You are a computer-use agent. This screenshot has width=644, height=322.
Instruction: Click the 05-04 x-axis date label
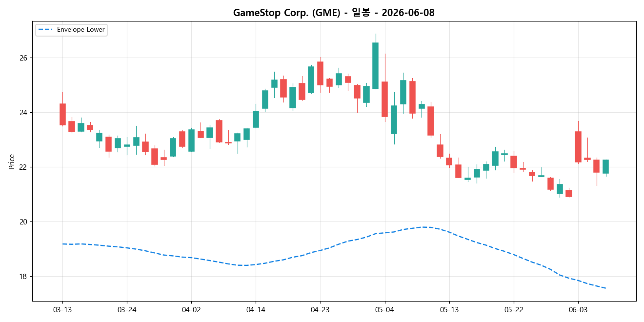384,310
